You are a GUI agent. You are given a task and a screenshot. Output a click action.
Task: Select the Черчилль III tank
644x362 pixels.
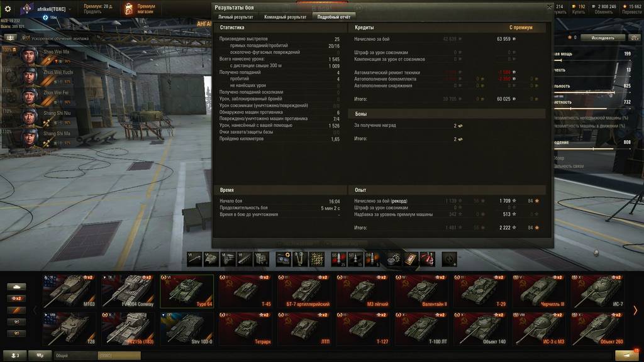point(539,291)
